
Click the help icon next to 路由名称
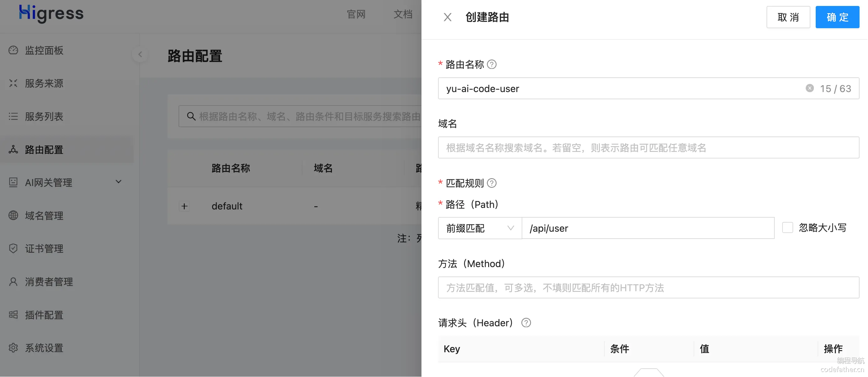(x=492, y=65)
